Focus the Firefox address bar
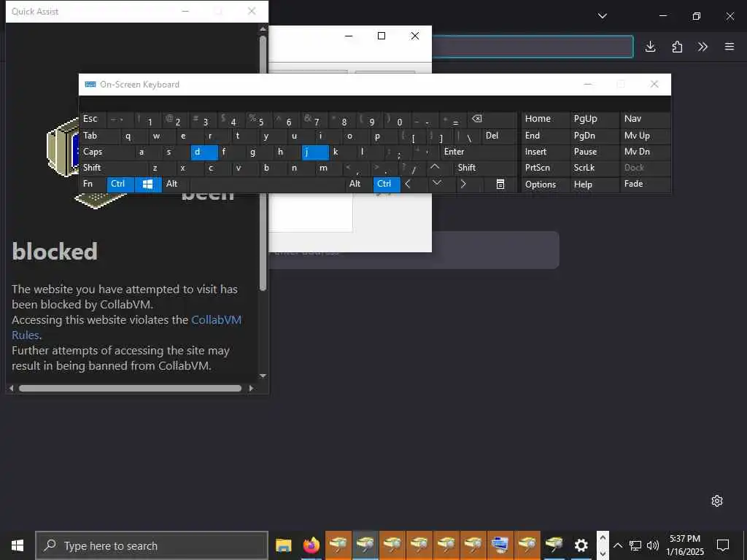This screenshot has height=560, width=747. [x=532, y=47]
